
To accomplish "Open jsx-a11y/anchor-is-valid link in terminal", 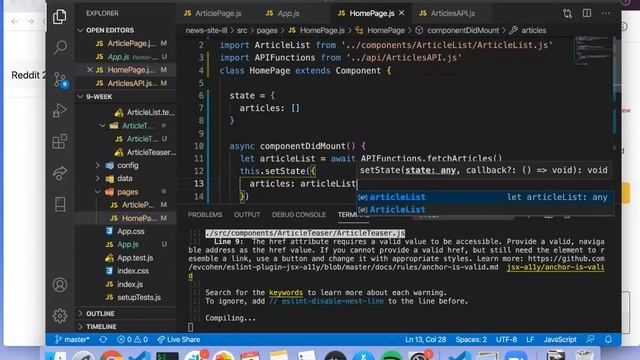I will (556, 267).
